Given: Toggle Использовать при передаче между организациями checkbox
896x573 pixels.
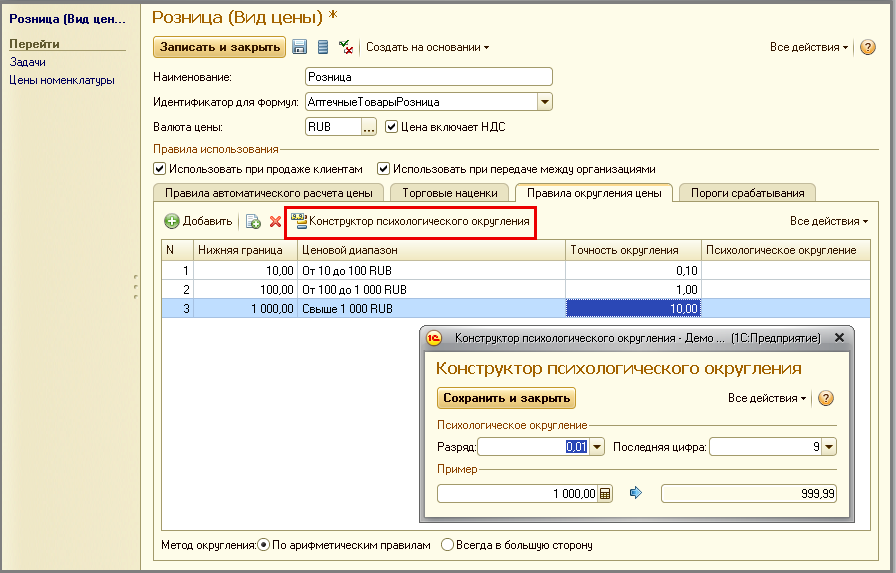Looking at the screenshot, I should tap(383, 169).
